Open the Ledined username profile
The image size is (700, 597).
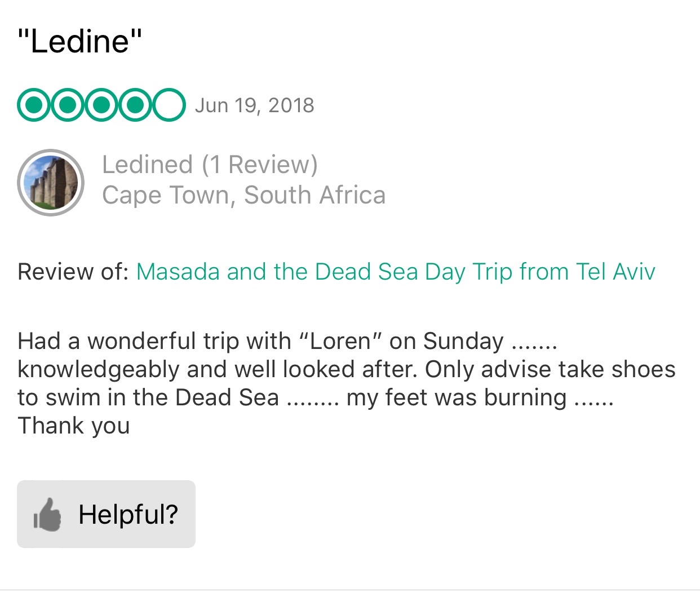click(147, 165)
